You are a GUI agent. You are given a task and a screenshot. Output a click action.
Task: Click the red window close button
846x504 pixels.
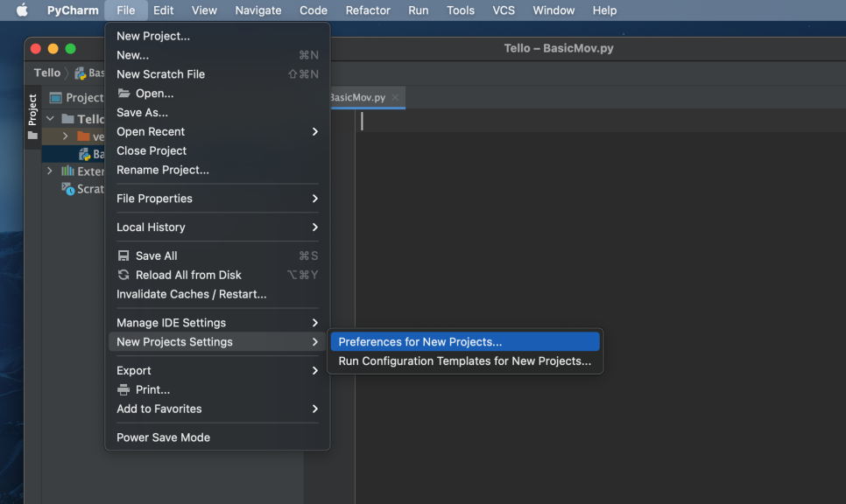click(36, 48)
